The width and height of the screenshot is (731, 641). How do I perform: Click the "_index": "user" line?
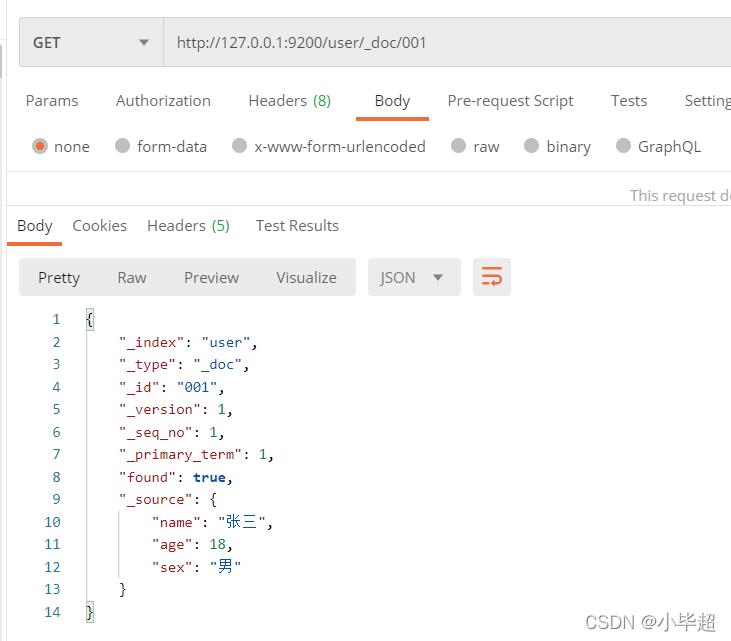click(188, 343)
